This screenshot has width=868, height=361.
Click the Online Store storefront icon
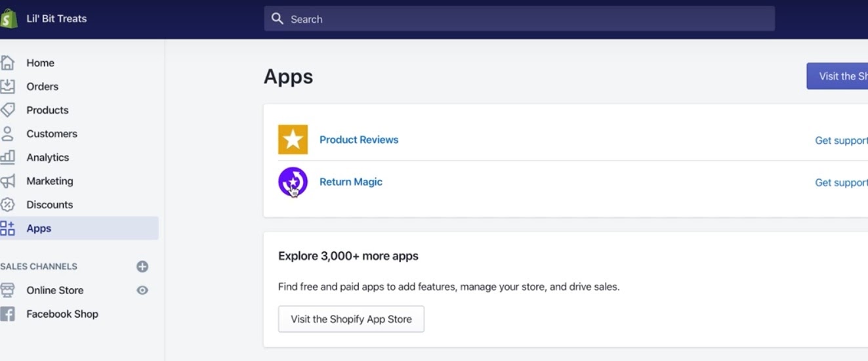pos(7,290)
